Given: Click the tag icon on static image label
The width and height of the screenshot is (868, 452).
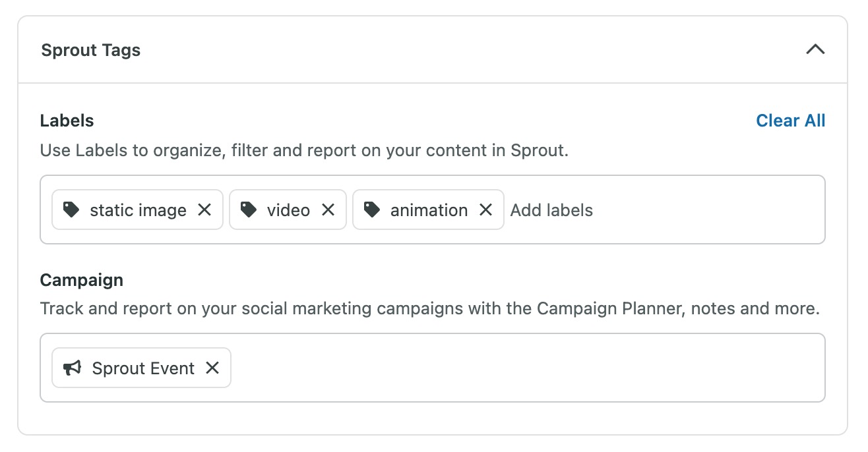Looking at the screenshot, I should [x=71, y=210].
